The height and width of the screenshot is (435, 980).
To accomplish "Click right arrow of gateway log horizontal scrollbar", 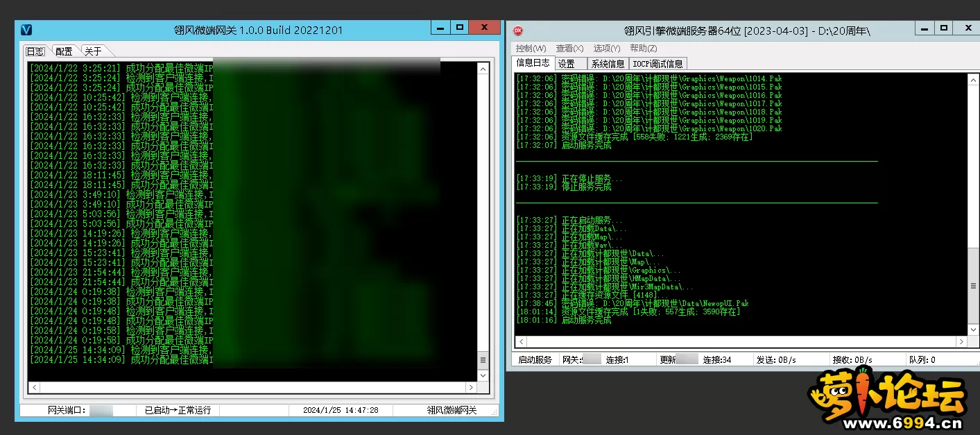I will tap(472, 387).
